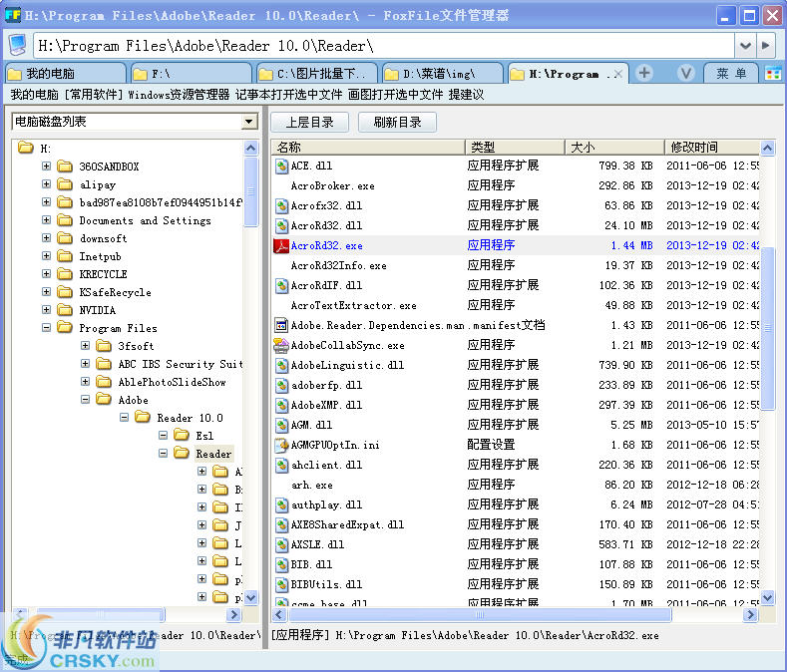Image resolution: width=787 pixels, height=672 pixels.
Task: Click the AdobeCollabSync.exe file icon
Action: [x=281, y=345]
